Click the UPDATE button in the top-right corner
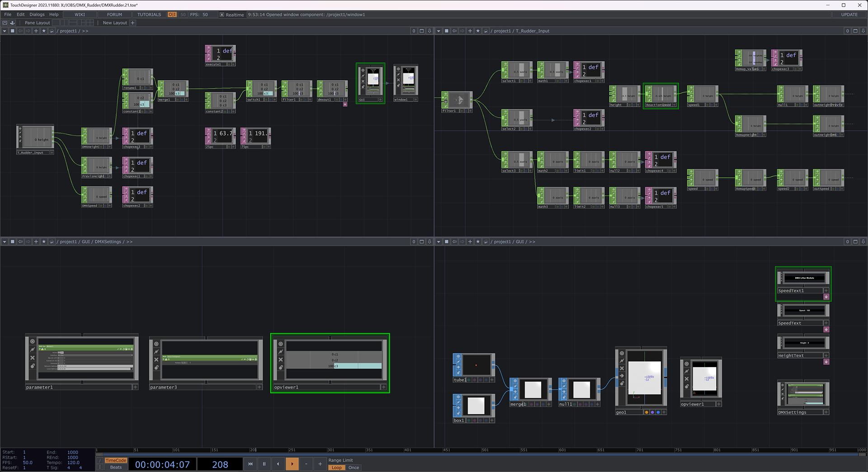The image size is (868, 472). tap(849, 14)
